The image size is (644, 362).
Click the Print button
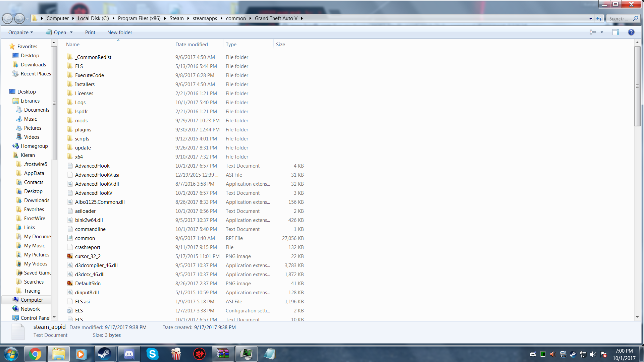(x=90, y=32)
